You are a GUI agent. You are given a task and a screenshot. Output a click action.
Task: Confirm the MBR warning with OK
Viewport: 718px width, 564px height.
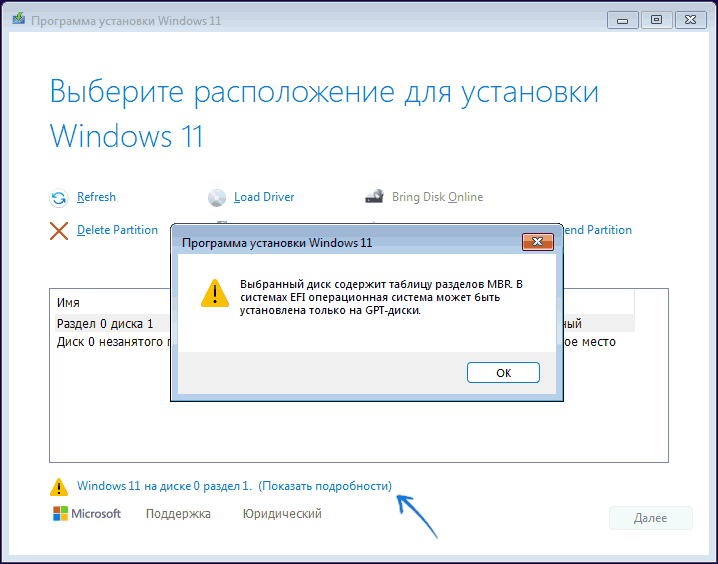click(x=503, y=373)
